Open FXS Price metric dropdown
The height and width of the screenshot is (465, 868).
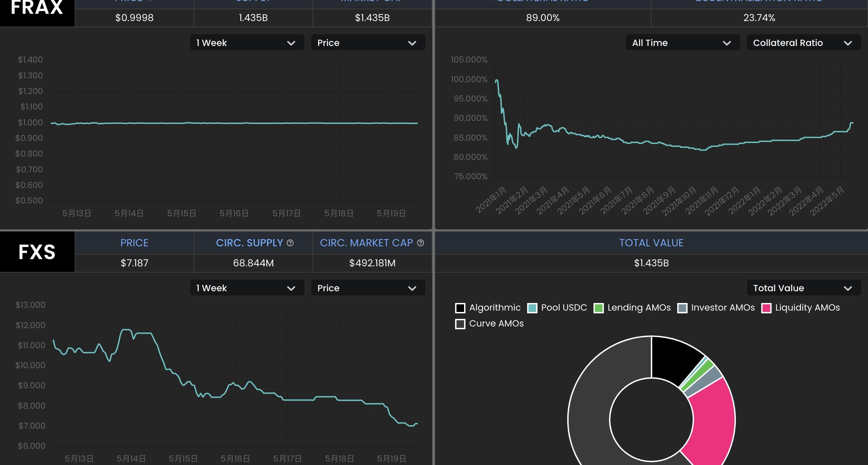(368, 288)
